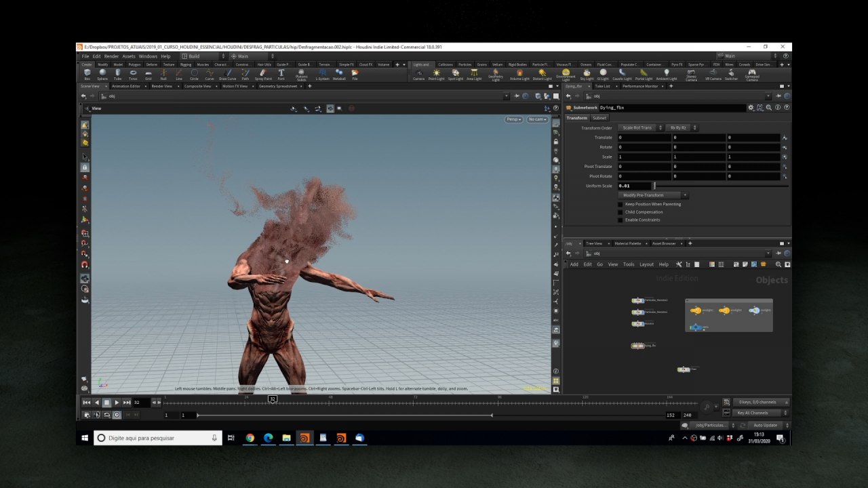The image size is (868, 488).
Task: Expand the Modify Pre-Transform dropdown
Action: tap(652, 195)
